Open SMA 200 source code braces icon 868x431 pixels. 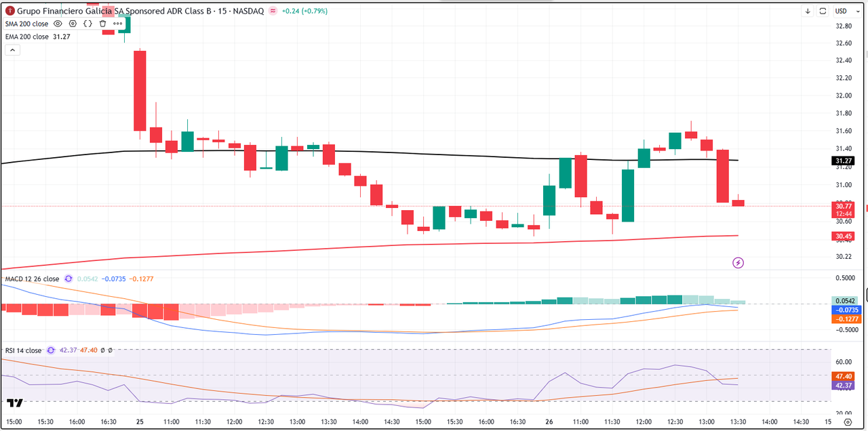click(x=87, y=23)
